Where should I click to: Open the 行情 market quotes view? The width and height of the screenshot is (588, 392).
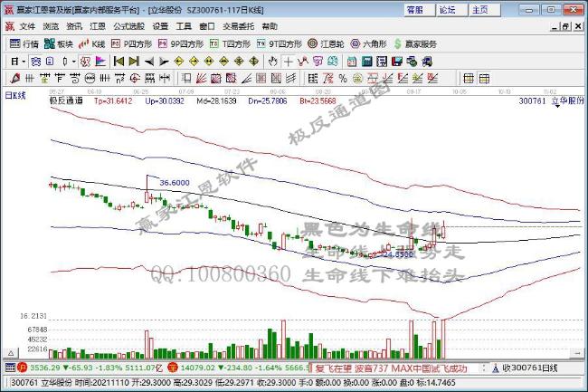click(x=24, y=43)
